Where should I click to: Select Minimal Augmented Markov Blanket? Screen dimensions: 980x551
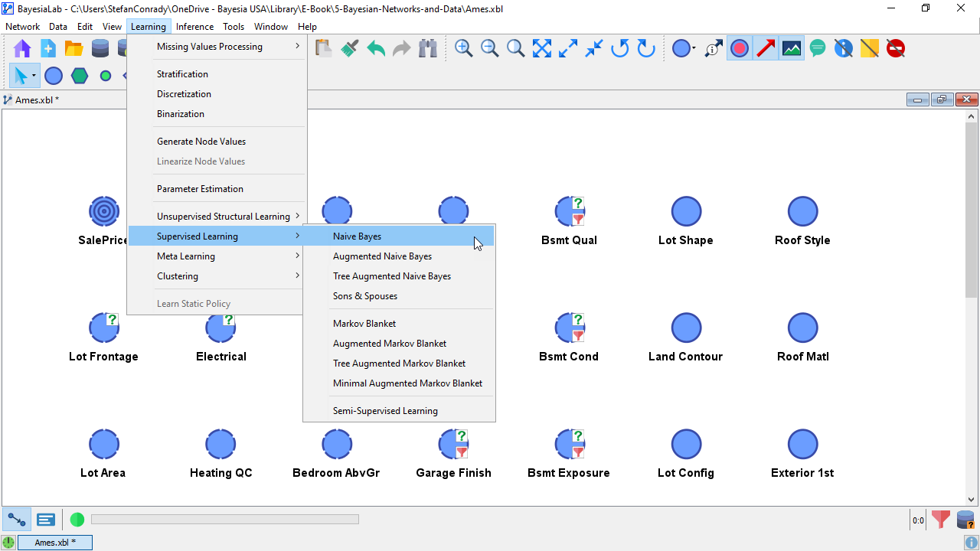(x=399, y=383)
